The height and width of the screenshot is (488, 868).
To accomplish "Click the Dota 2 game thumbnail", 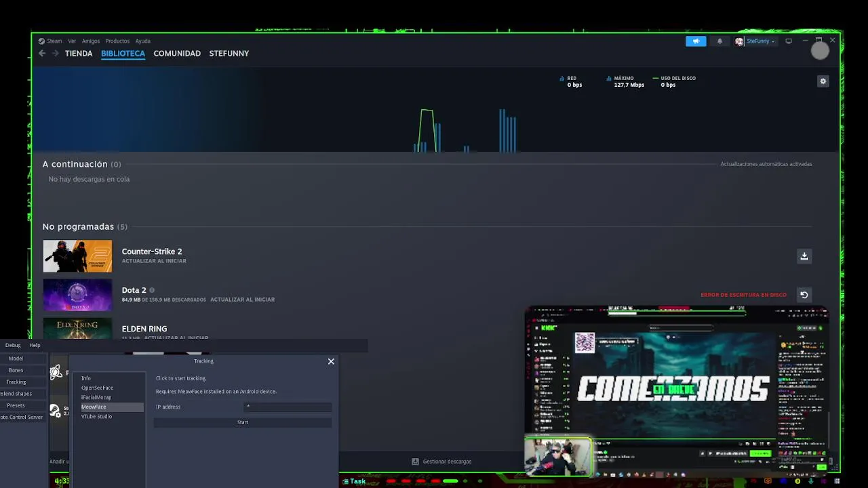I will point(77,295).
